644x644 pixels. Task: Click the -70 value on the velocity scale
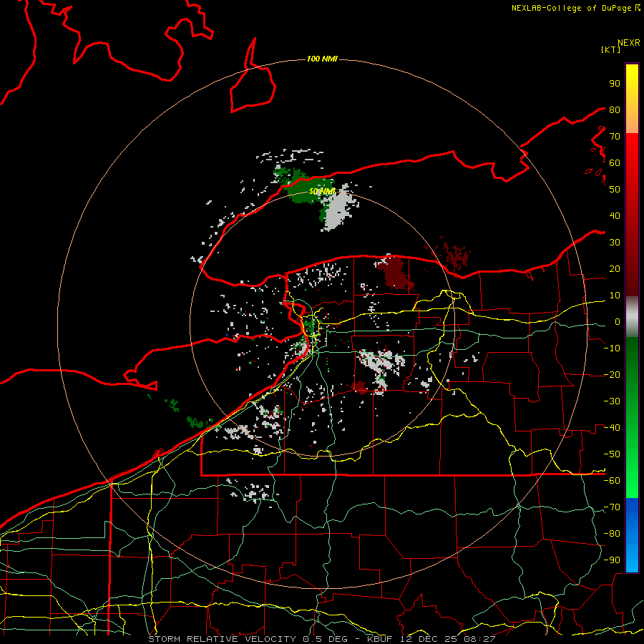tap(612, 507)
